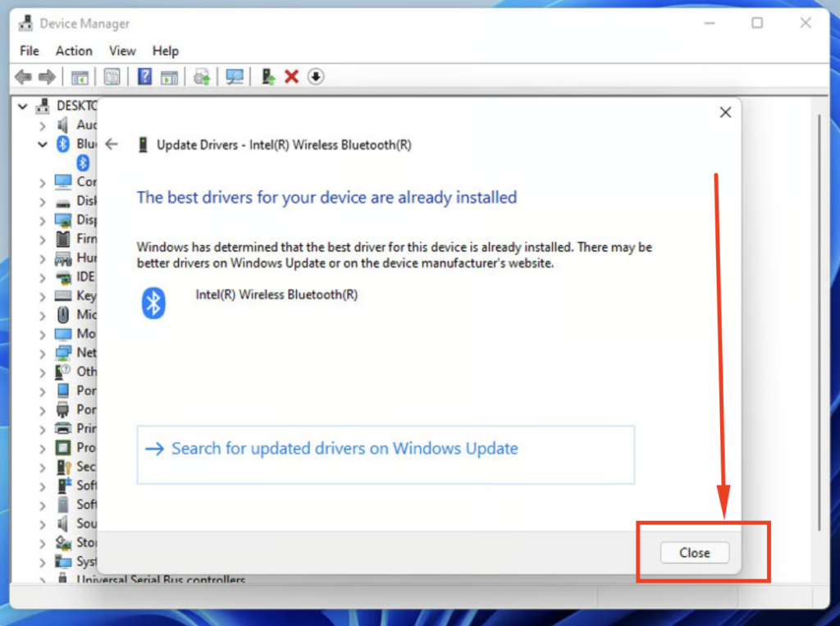Open the File menu

(x=30, y=51)
